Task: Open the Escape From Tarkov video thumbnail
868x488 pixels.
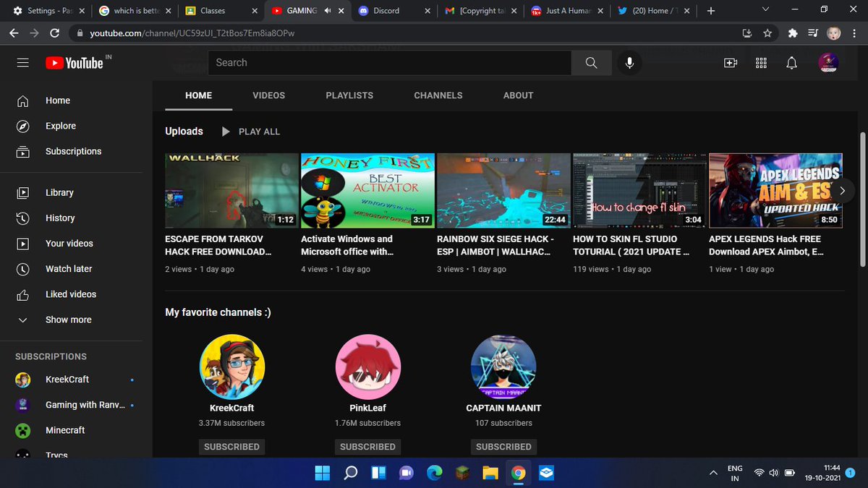Action: 231,191
